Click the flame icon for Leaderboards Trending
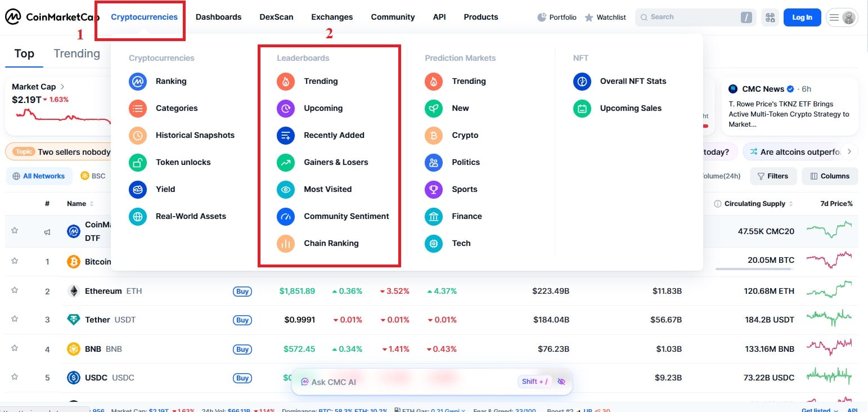 286,81
